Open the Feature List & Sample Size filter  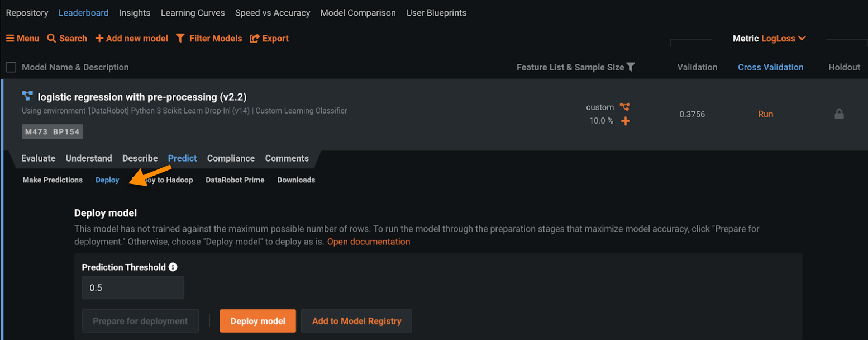(x=631, y=67)
